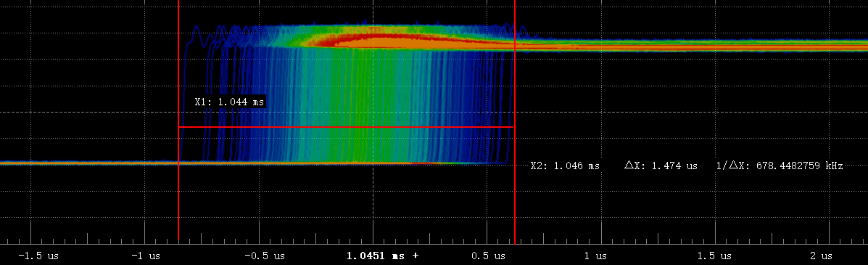Click the -0.5 us axis label
The height and width of the screenshot is (265, 868).
pyautogui.click(x=265, y=256)
